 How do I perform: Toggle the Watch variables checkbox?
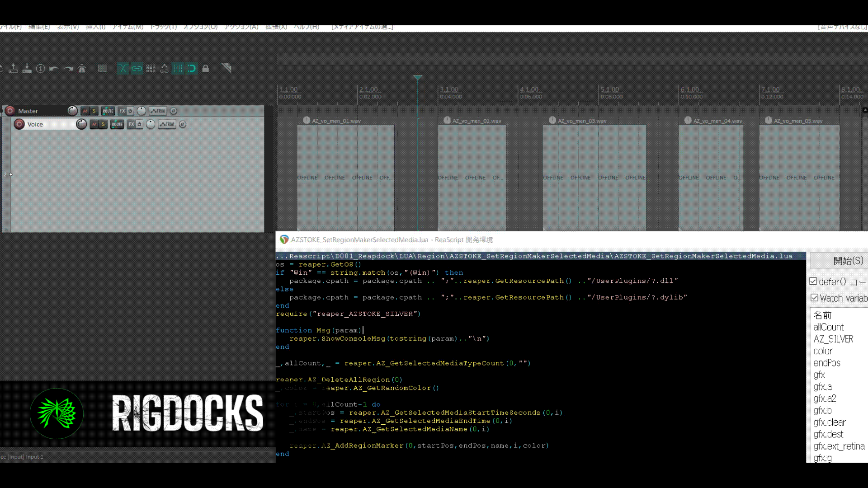click(x=814, y=298)
